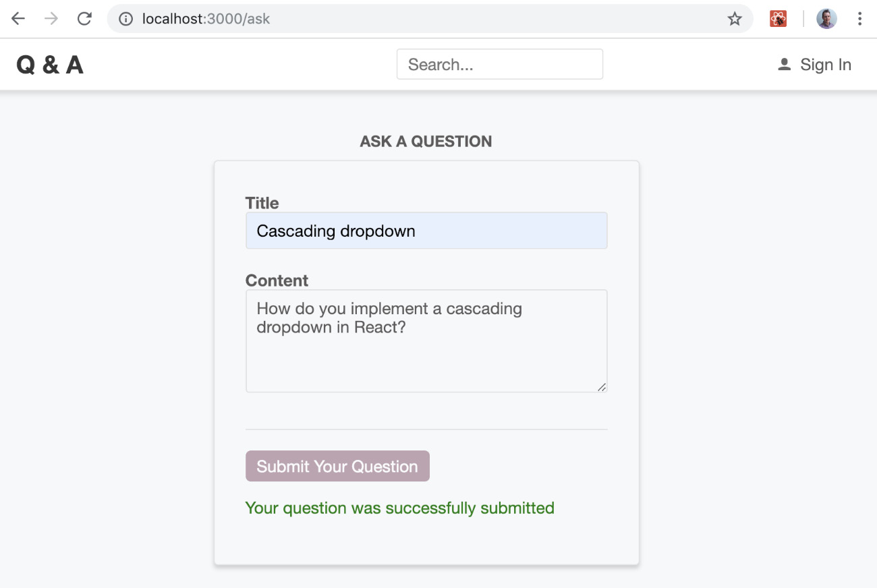Reload the page using the refresh icon
Screen dimensions: 877x588
(84, 18)
